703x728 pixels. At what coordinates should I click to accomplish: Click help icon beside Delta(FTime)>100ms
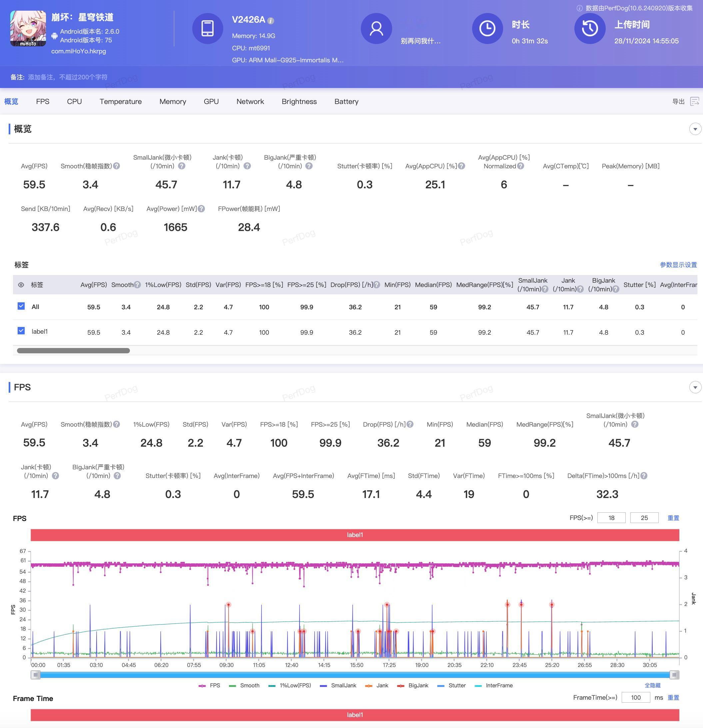point(644,476)
